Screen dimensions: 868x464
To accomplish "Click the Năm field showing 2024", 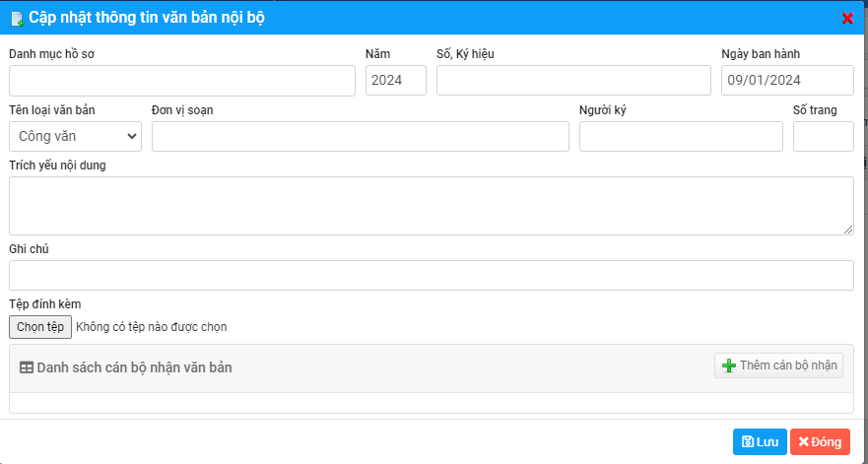I will click(395, 81).
